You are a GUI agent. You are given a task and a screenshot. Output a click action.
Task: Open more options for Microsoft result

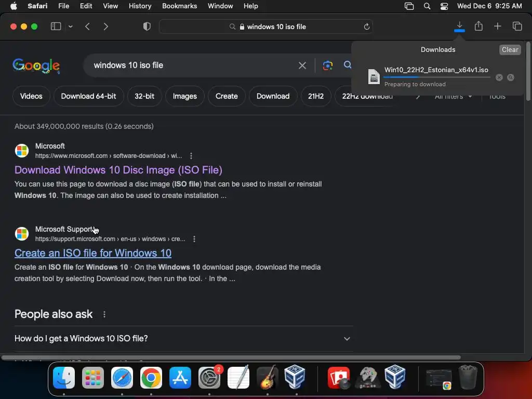point(191,156)
